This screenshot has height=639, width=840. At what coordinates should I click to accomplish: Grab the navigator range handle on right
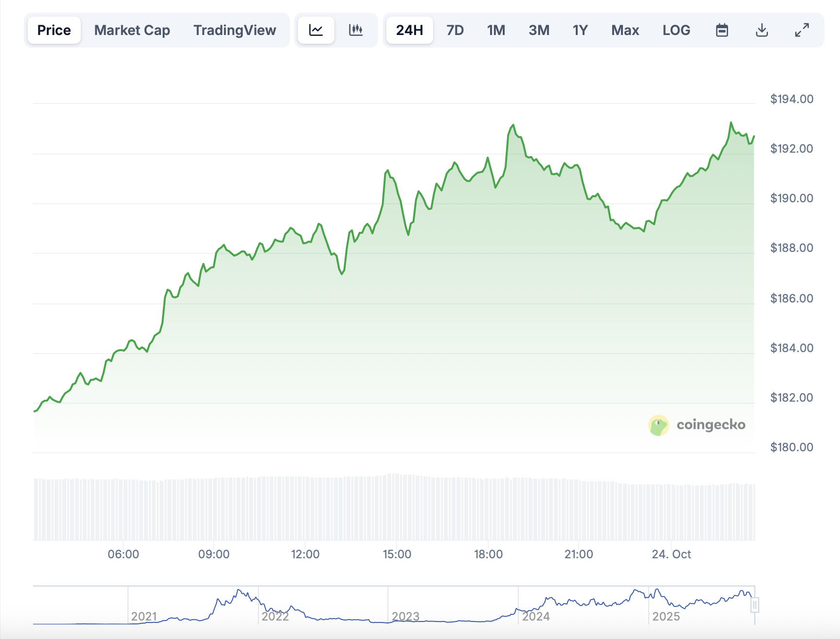(754, 605)
